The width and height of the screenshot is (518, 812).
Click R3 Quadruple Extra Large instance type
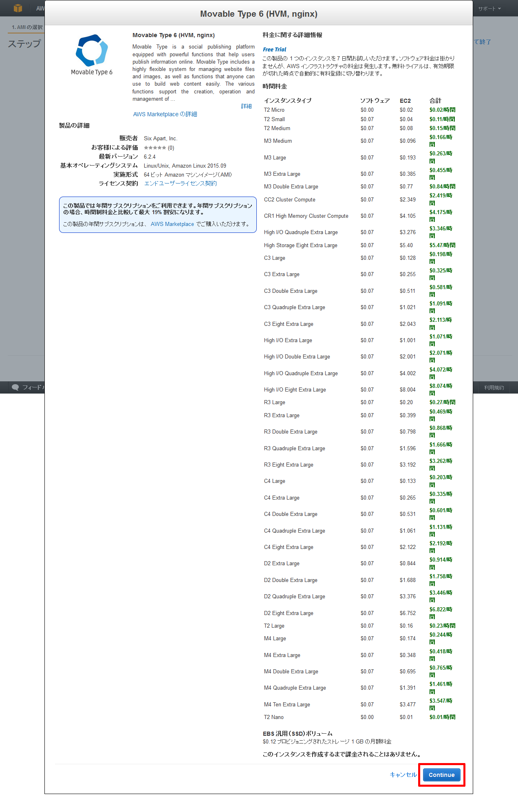(x=295, y=449)
